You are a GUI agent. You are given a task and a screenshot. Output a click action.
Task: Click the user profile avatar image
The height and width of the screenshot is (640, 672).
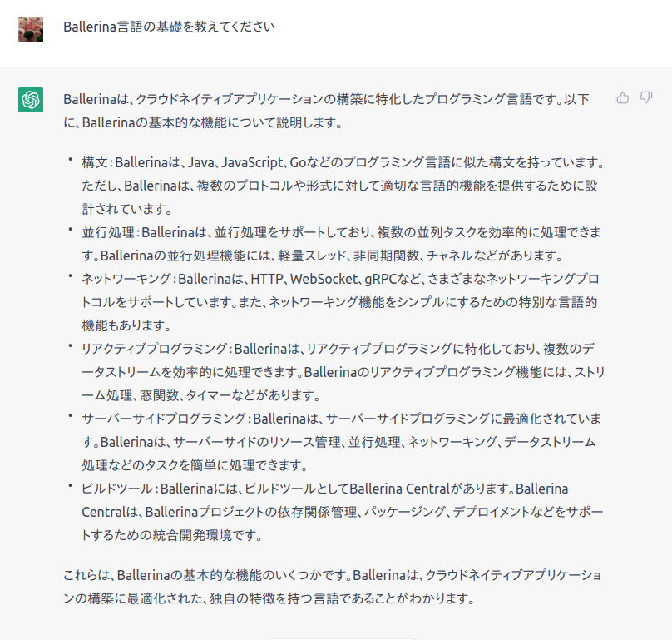pos(31,28)
